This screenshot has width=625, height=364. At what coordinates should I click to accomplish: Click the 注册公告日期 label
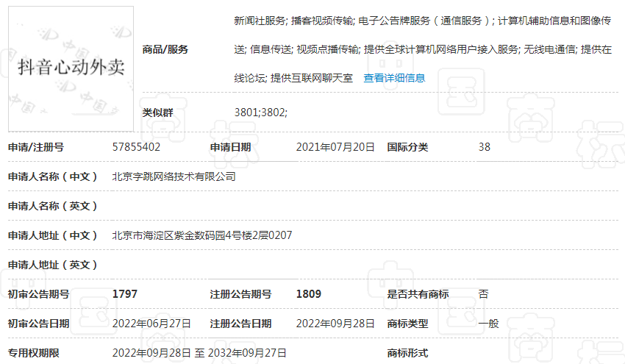[240, 324]
